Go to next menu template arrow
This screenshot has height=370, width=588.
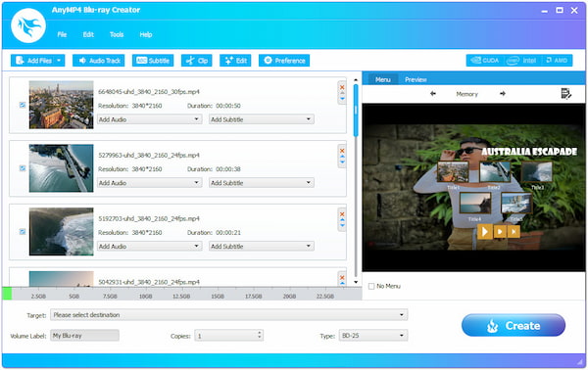[x=503, y=94]
